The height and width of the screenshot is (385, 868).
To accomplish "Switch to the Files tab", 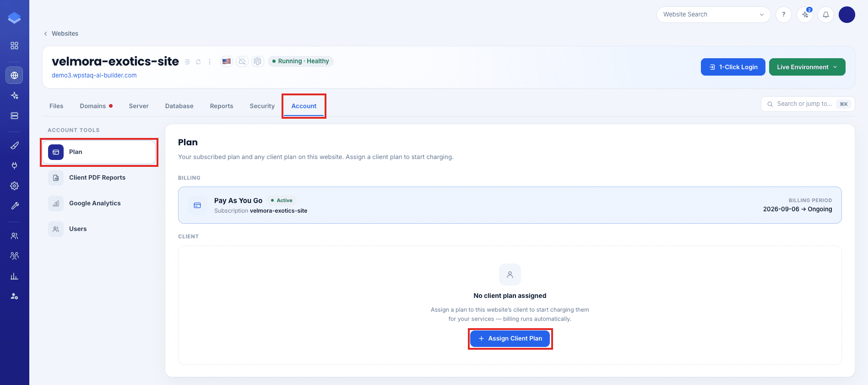I will (x=56, y=106).
